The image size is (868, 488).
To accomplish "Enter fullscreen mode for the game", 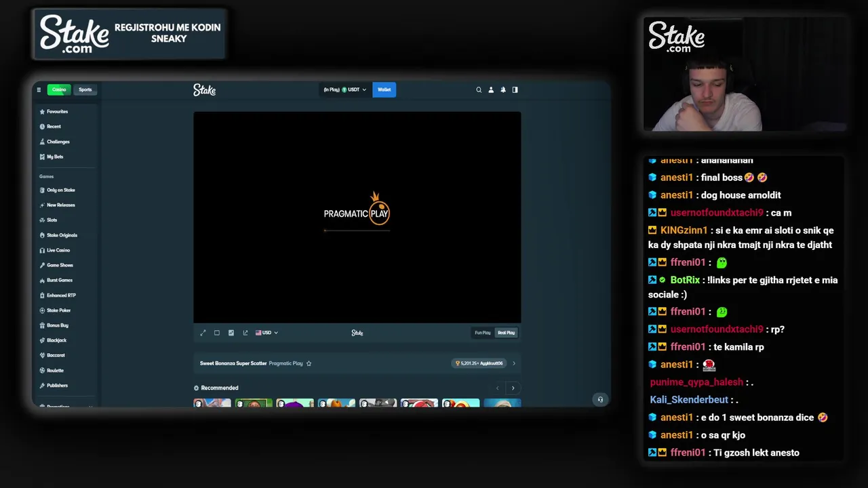I will [x=203, y=333].
